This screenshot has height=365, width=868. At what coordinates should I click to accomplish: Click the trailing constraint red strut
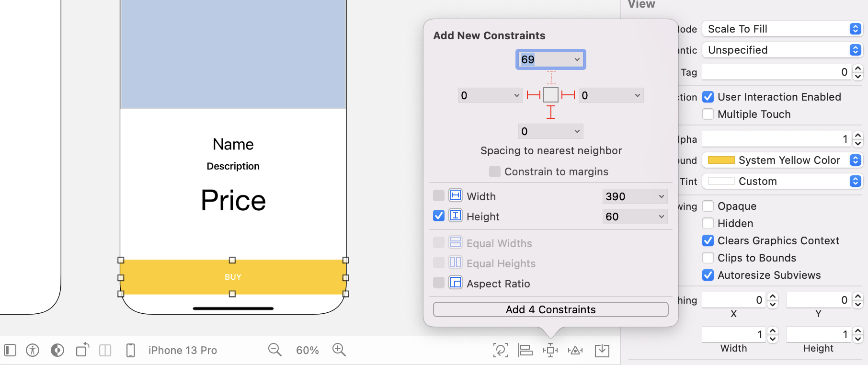click(x=568, y=95)
